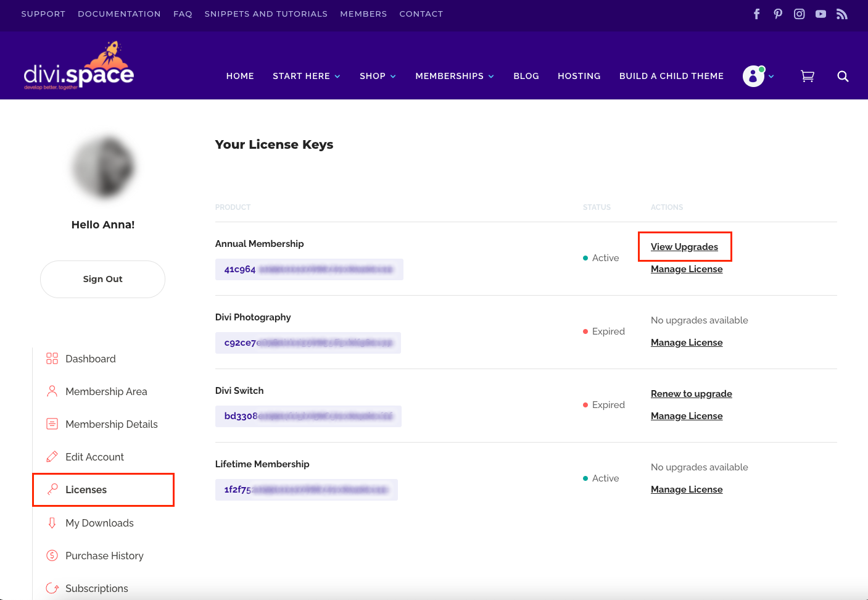Open the Licenses sidebar link
Viewport: 868px width, 600px height.
coord(86,490)
